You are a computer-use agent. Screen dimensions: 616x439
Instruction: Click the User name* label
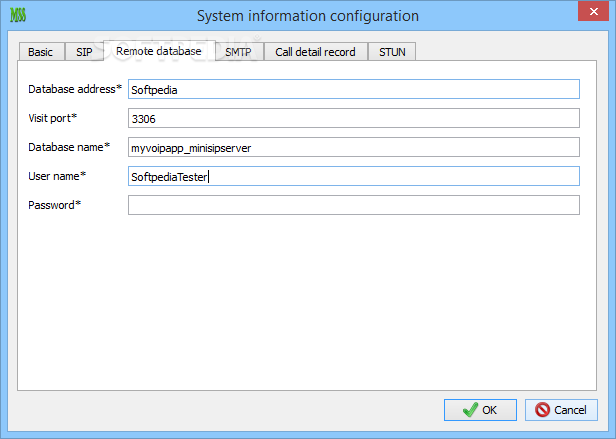[x=57, y=176]
